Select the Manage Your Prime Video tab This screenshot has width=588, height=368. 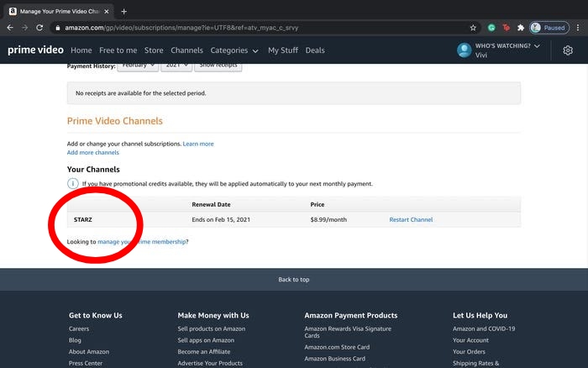point(59,12)
